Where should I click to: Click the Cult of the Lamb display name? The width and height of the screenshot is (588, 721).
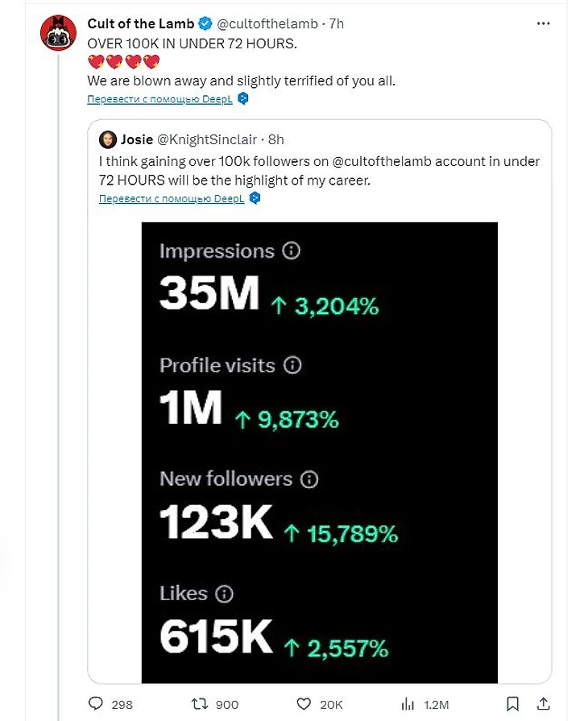point(141,24)
